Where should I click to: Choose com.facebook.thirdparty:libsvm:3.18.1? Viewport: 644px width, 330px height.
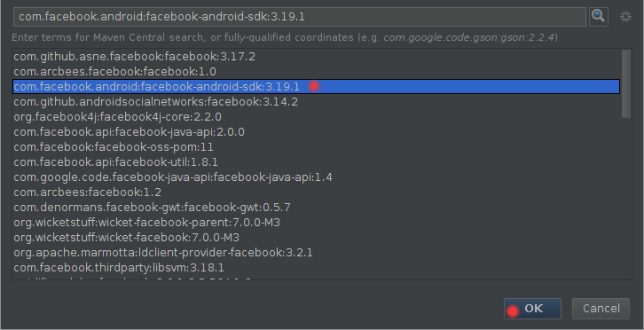tap(317, 268)
